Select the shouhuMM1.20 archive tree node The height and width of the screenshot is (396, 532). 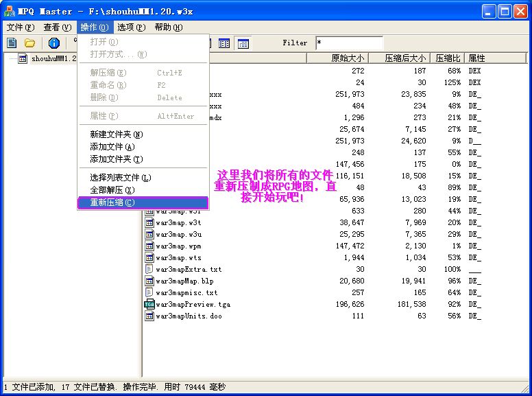click(x=51, y=58)
